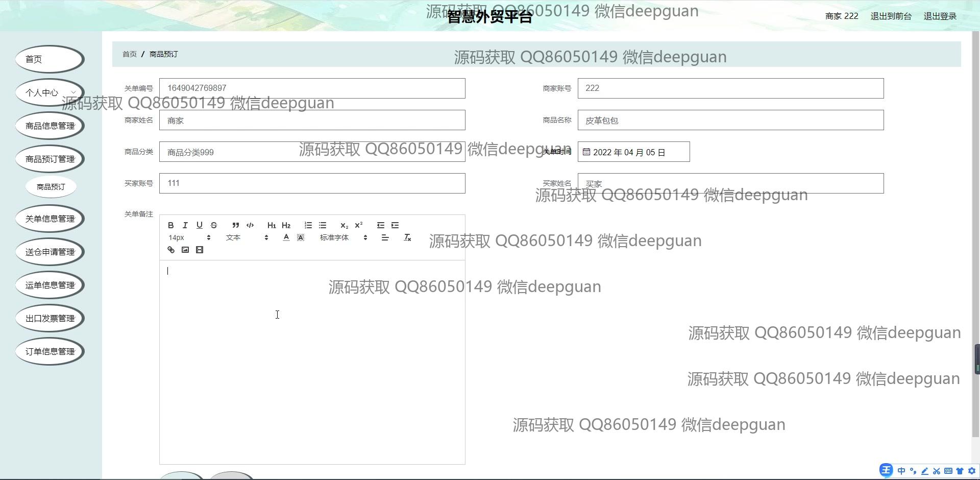Toggle bold formatting in the editor
Screen dimensions: 980x480
coord(171,225)
